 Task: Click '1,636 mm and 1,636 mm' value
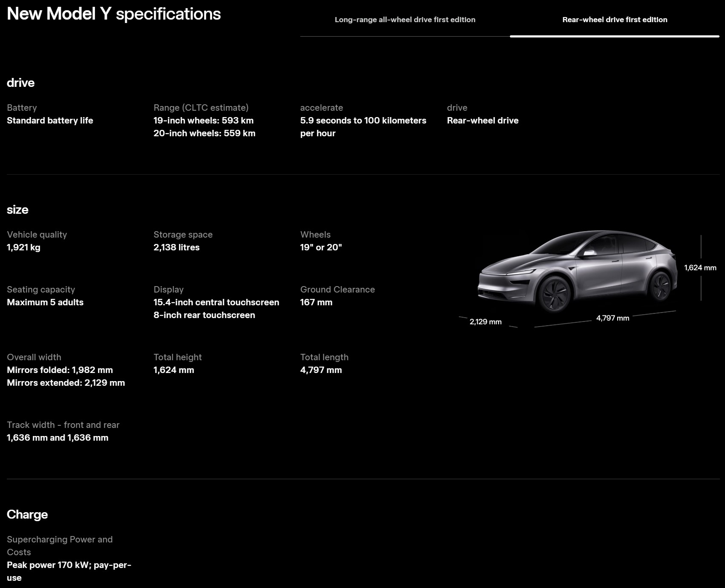tap(58, 438)
